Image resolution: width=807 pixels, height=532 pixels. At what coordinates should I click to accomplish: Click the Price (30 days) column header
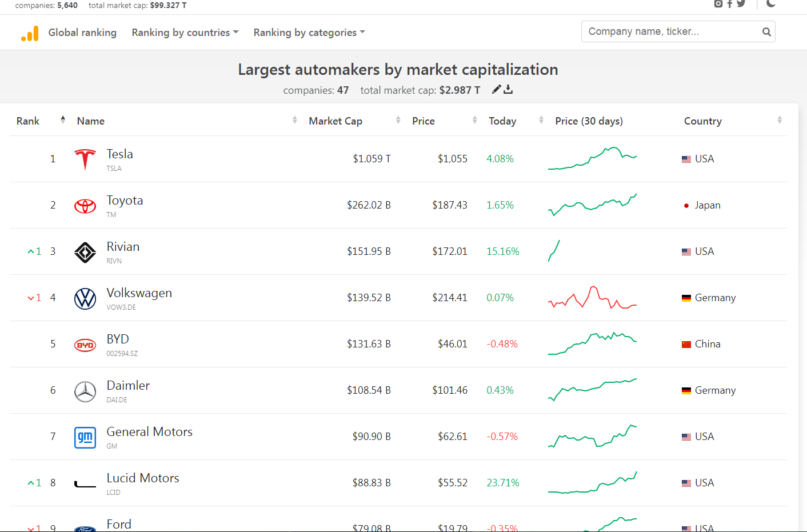coord(589,121)
